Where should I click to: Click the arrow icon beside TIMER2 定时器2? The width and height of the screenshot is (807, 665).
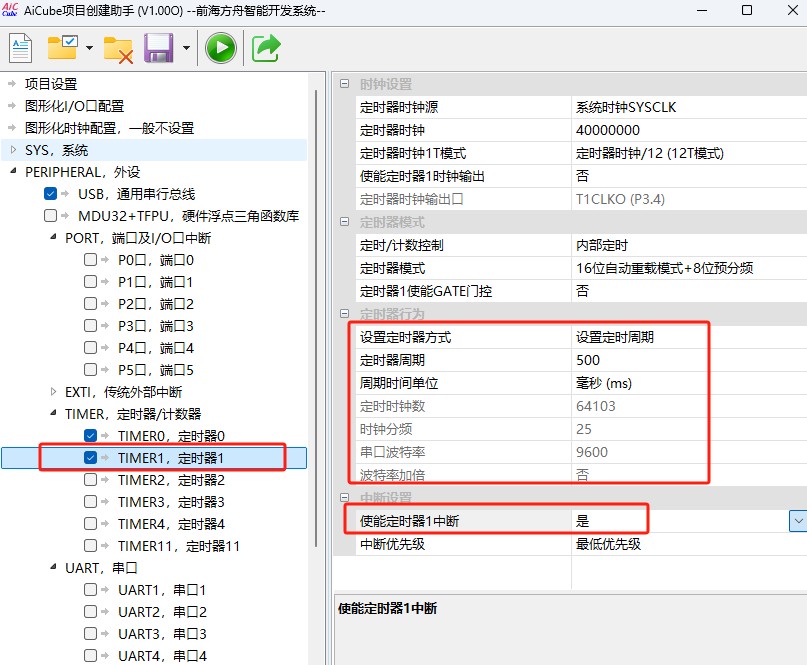105,480
